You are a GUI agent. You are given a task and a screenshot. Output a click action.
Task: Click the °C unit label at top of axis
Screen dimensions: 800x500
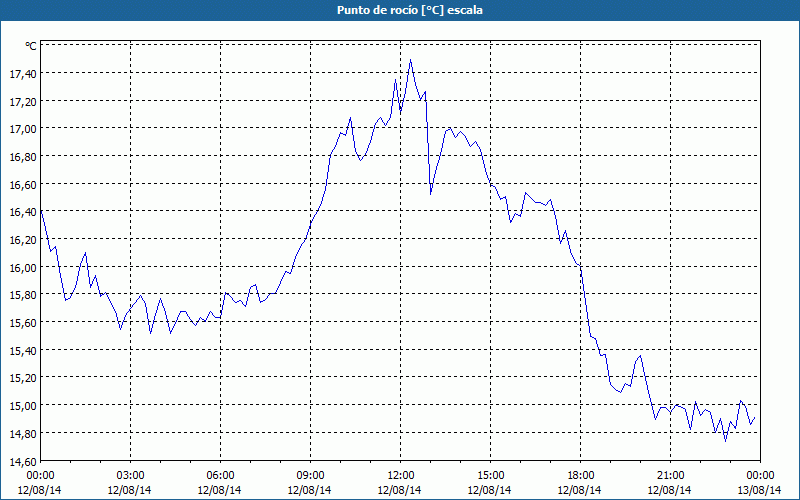tap(31, 46)
